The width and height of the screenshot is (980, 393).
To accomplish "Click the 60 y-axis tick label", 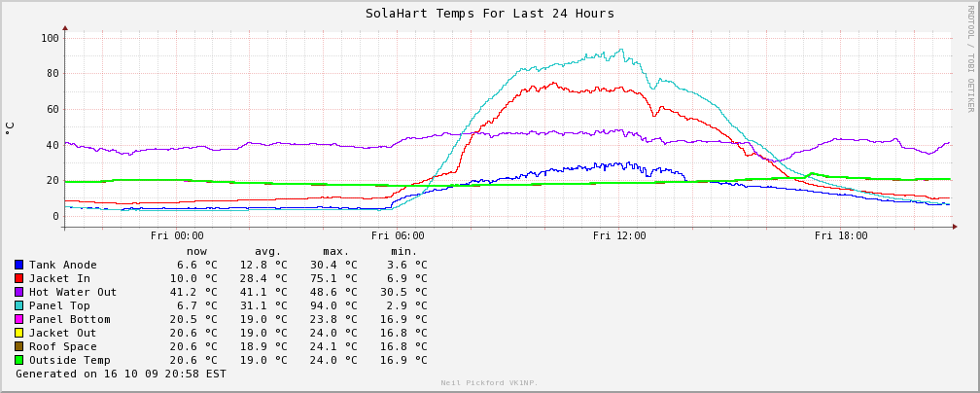I will pyautogui.click(x=53, y=109).
